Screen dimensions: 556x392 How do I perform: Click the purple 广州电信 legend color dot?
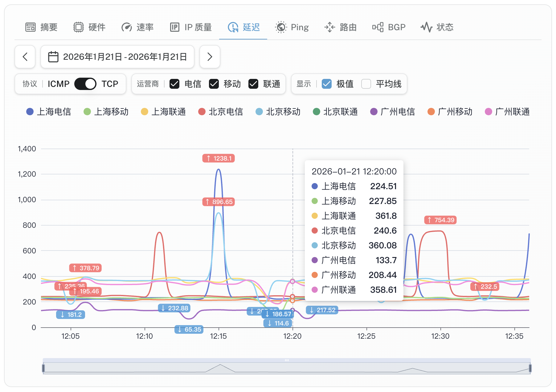(373, 112)
